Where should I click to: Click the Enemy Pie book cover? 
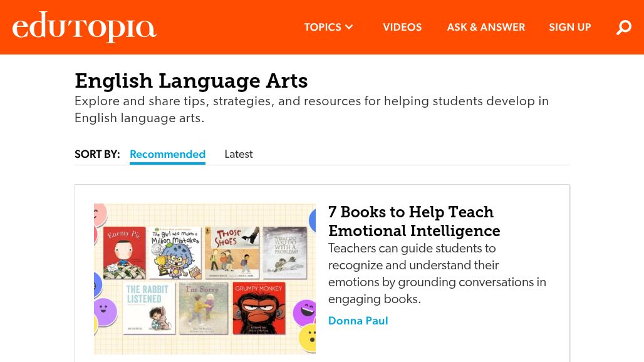pos(125,252)
